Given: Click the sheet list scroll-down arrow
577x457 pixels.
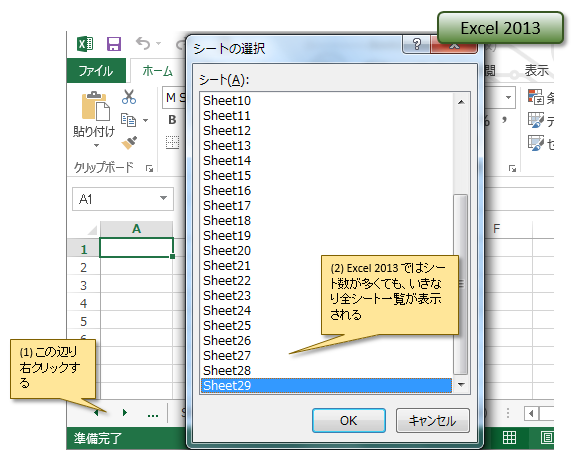Looking at the screenshot, I should [461, 385].
